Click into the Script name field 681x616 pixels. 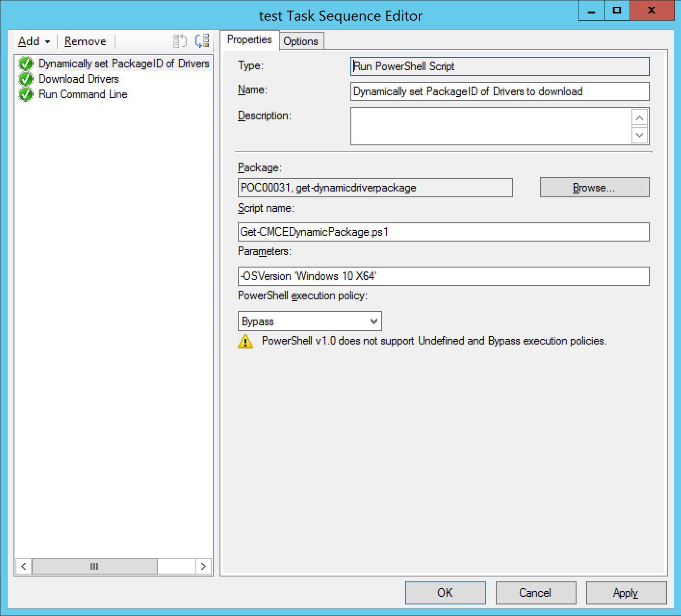click(444, 232)
